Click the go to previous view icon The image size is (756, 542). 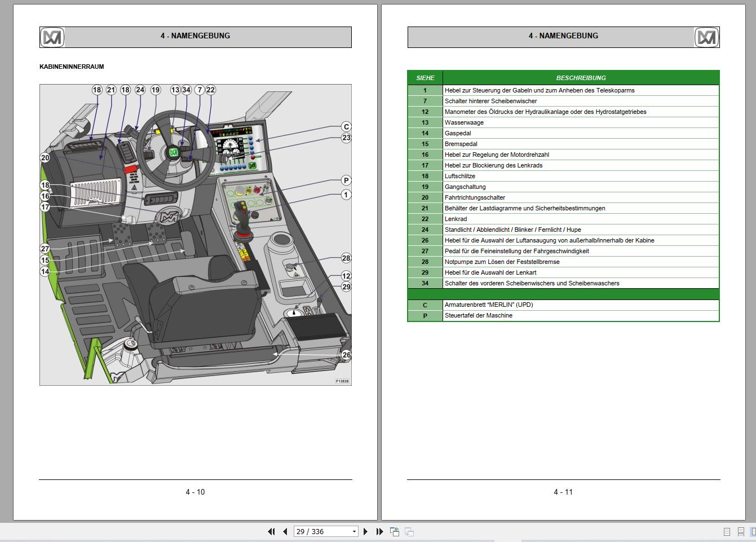click(x=395, y=531)
